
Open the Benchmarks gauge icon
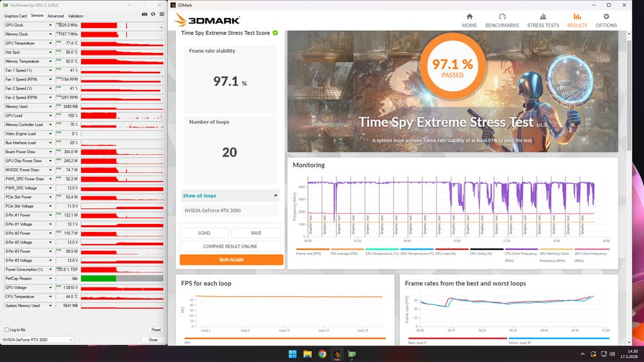pos(502,16)
